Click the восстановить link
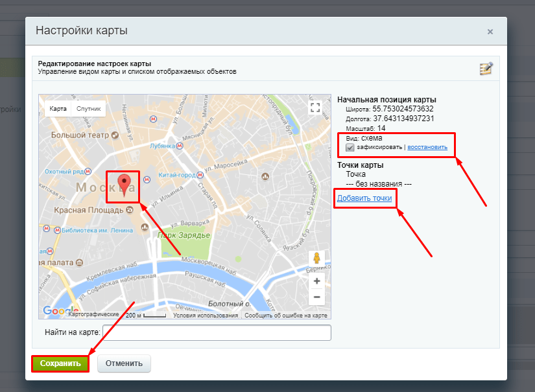 pos(427,147)
